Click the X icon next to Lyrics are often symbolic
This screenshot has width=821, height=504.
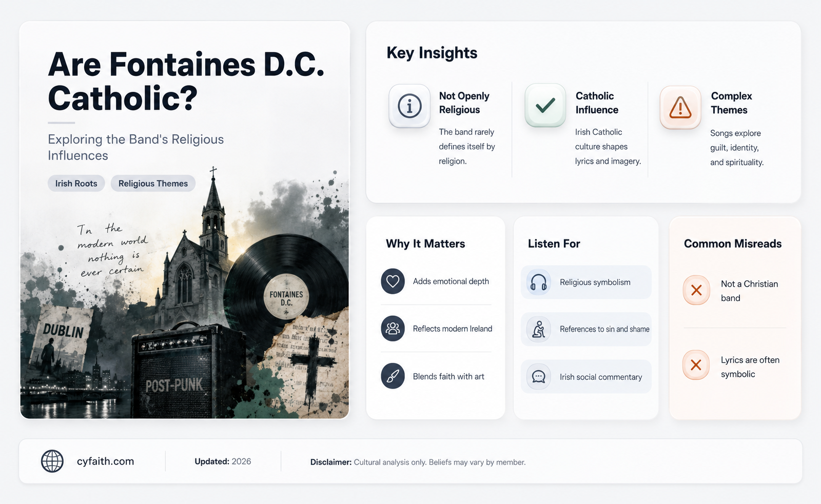[x=696, y=365]
